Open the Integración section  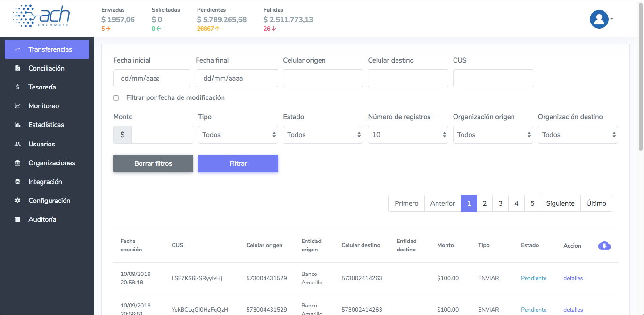pyautogui.click(x=47, y=182)
